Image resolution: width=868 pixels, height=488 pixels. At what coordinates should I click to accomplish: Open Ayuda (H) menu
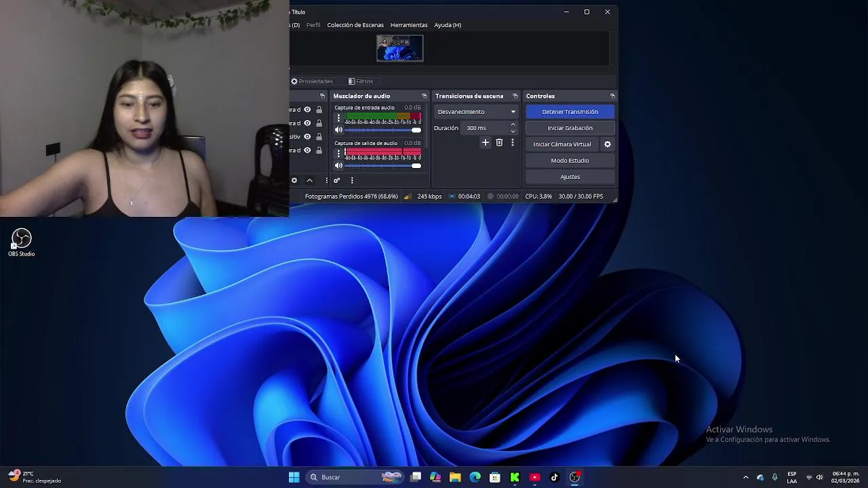tap(448, 25)
